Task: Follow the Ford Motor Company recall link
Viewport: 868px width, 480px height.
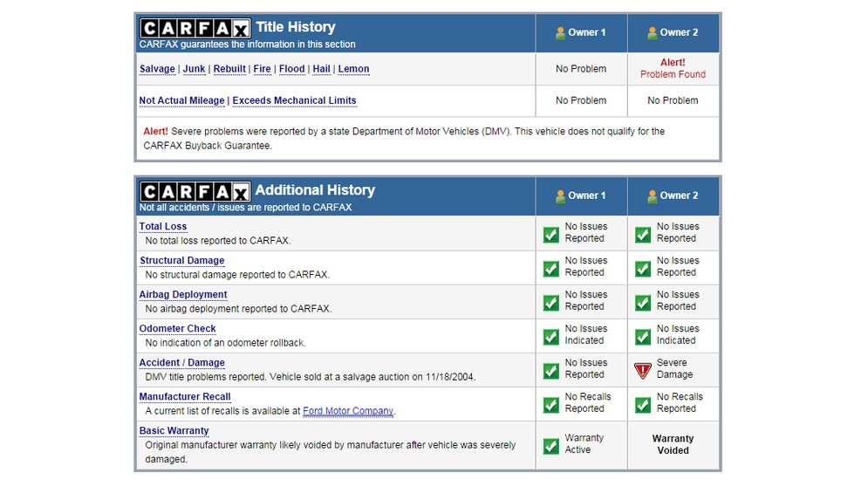Action: pyautogui.click(x=348, y=411)
